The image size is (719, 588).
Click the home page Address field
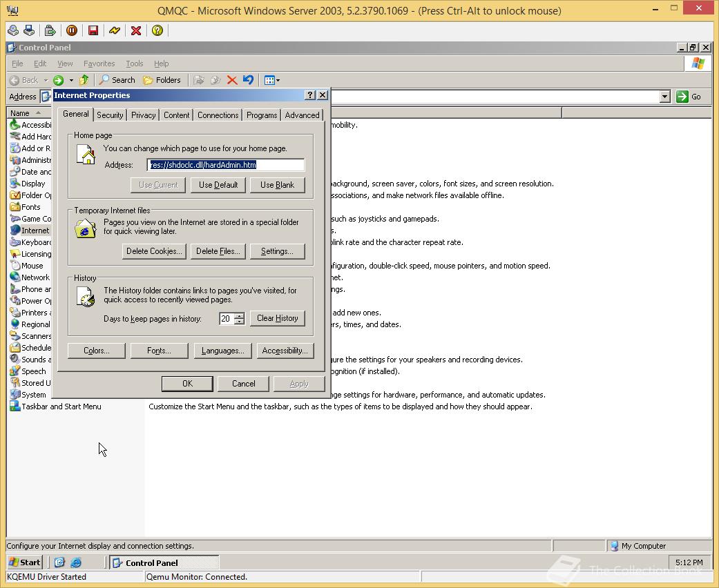(x=226, y=165)
